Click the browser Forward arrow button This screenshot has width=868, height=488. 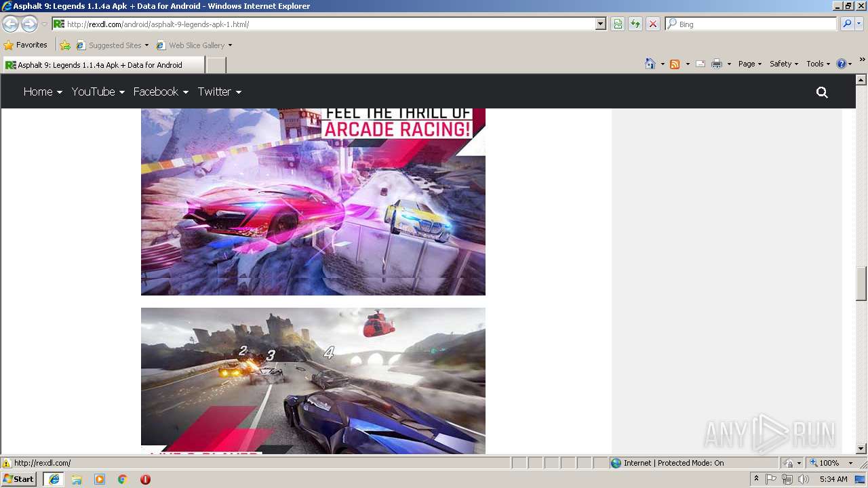(x=29, y=24)
